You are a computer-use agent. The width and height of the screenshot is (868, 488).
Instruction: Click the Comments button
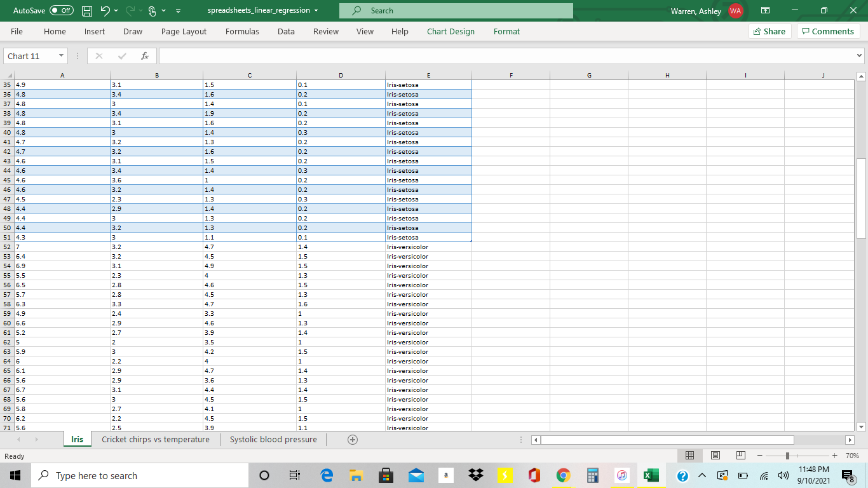[829, 31]
